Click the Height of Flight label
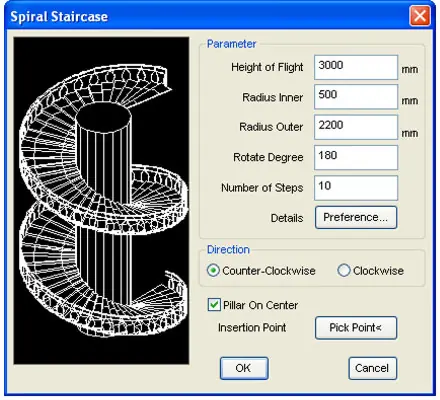This screenshot has width=440, height=400. [267, 67]
